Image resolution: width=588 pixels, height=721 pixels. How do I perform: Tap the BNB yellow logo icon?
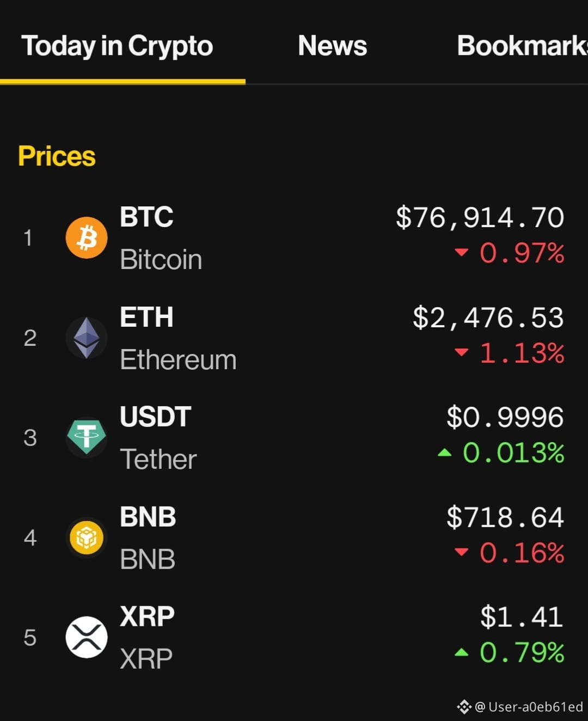pos(87,537)
